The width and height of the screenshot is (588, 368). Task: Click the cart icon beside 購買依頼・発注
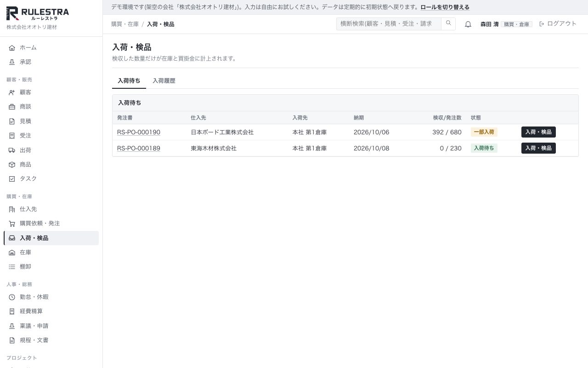pyautogui.click(x=12, y=224)
